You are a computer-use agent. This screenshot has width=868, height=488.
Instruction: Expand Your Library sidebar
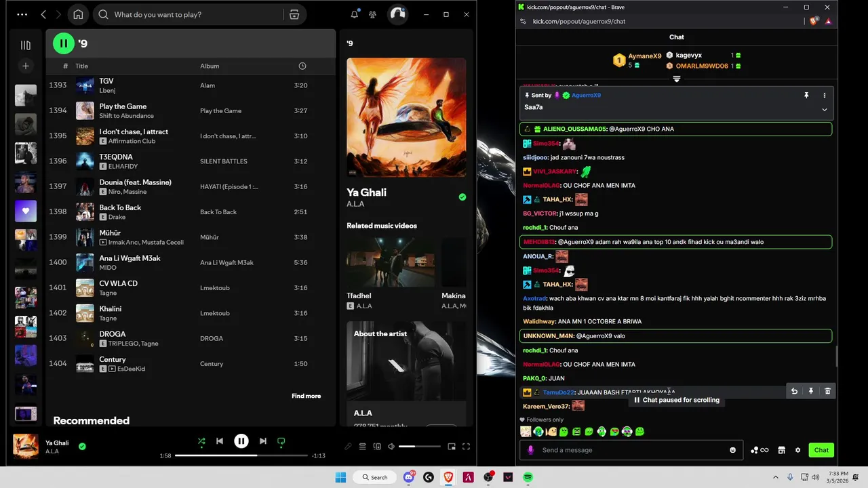[26, 45]
